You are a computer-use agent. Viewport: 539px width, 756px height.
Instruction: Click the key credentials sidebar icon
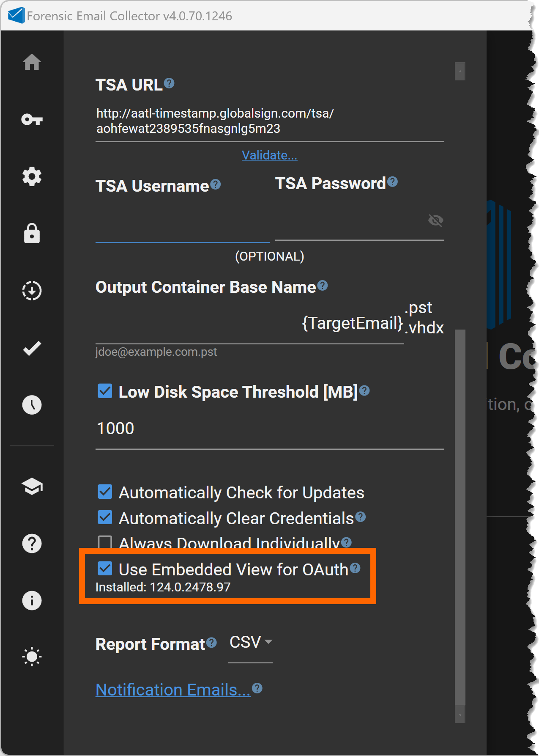[32, 120]
